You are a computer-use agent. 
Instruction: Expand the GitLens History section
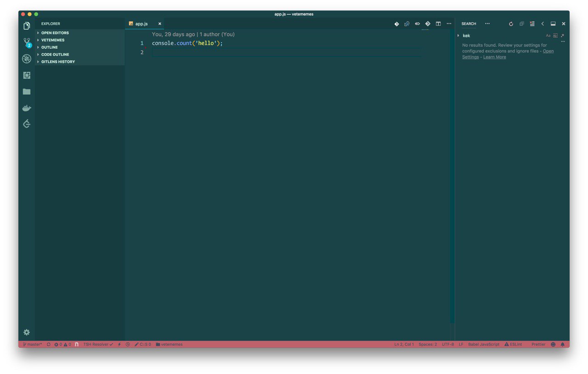pyautogui.click(x=80, y=62)
